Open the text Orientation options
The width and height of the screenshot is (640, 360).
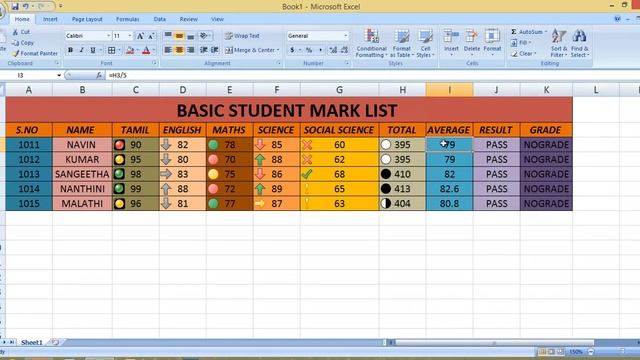pos(205,36)
